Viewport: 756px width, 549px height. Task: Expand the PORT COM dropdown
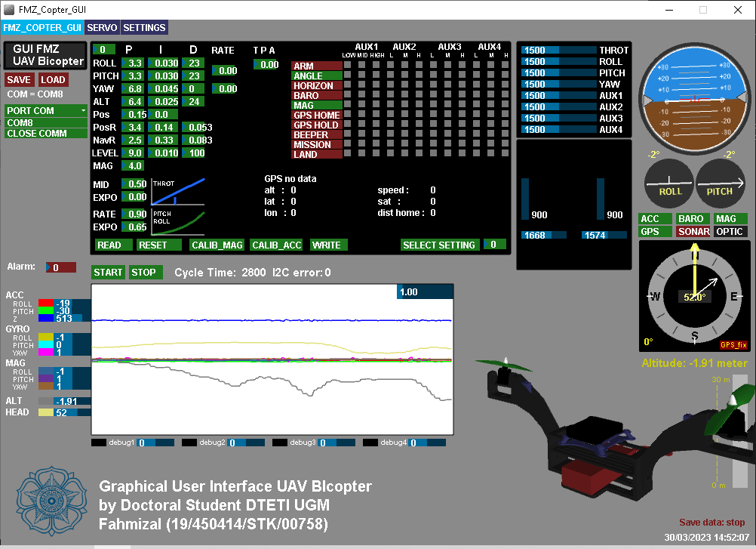[x=46, y=110]
